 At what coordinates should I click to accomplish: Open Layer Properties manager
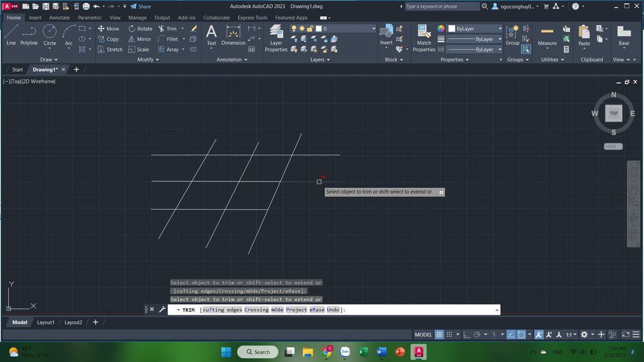[x=276, y=38]
